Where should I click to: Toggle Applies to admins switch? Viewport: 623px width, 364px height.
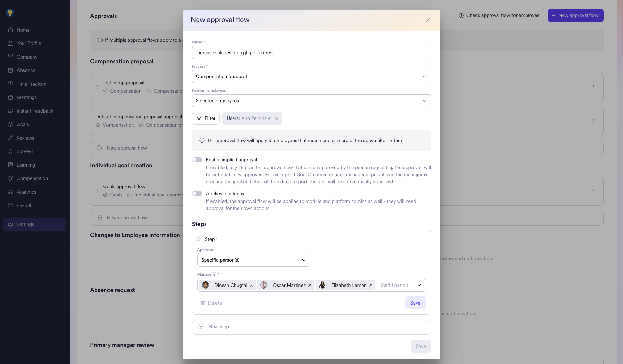pyautogui.click(x=197, y=194)
